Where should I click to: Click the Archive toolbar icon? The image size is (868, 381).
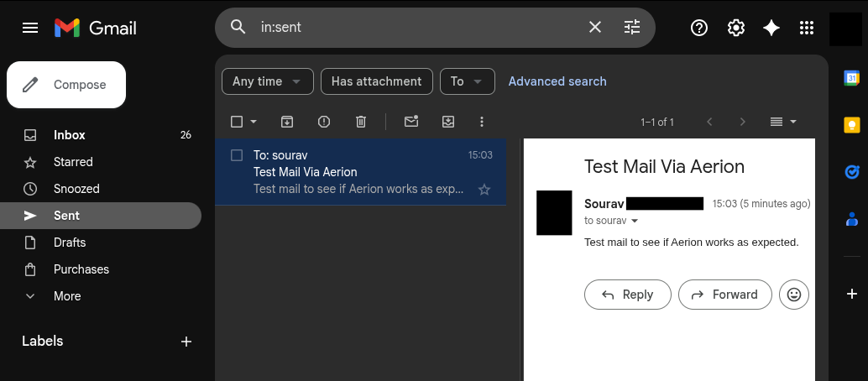pyautogui.click(x=287, y=122)
